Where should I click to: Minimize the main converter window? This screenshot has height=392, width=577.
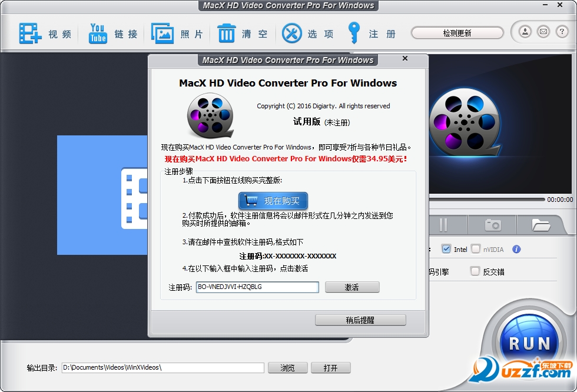[545, 5]
